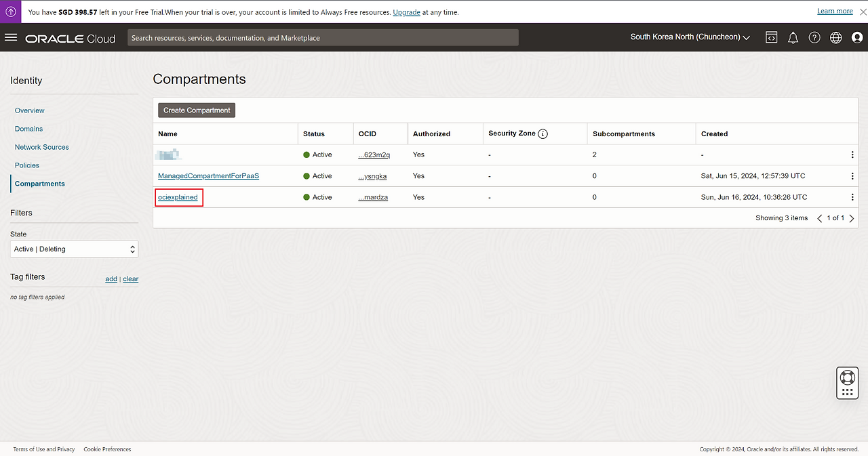The image size is (868, 456).
Task: Click clear link for tag filters
Action: click(x=130, y=279)
